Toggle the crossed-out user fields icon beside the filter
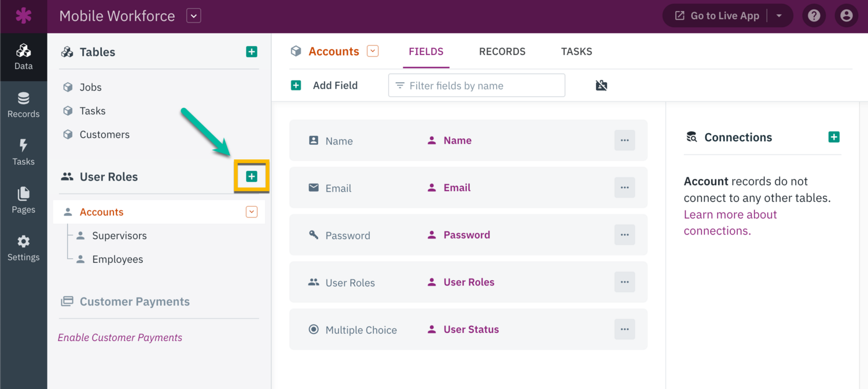The height and width of the screenshot is (389, 868). pyautogui.click(x=601, y=85)
